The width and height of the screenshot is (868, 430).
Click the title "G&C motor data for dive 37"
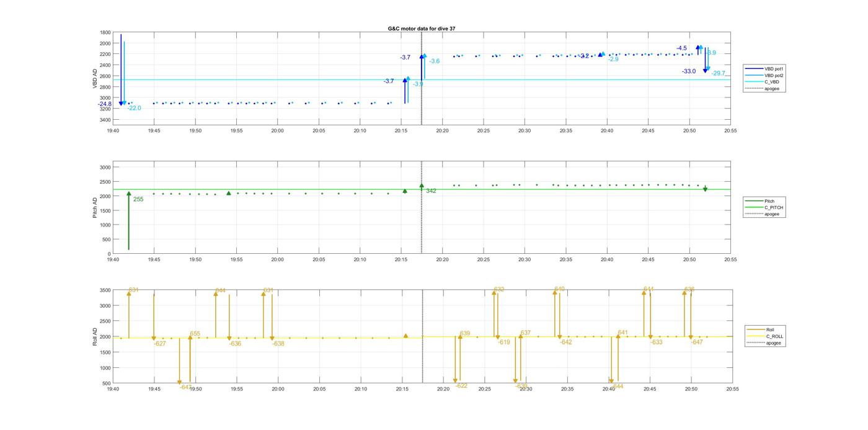[x=422, y=29]
